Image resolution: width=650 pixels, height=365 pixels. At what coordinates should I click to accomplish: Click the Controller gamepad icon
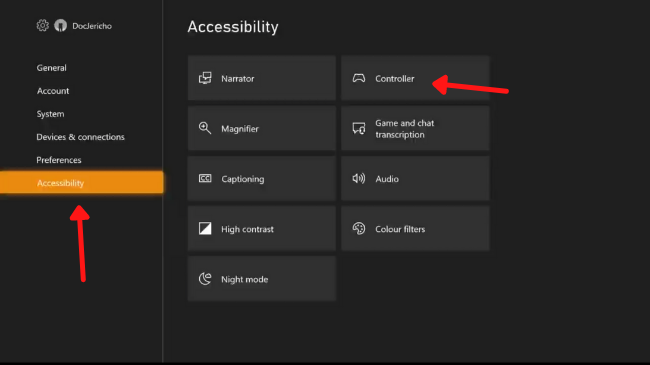[x=359, y=78]
